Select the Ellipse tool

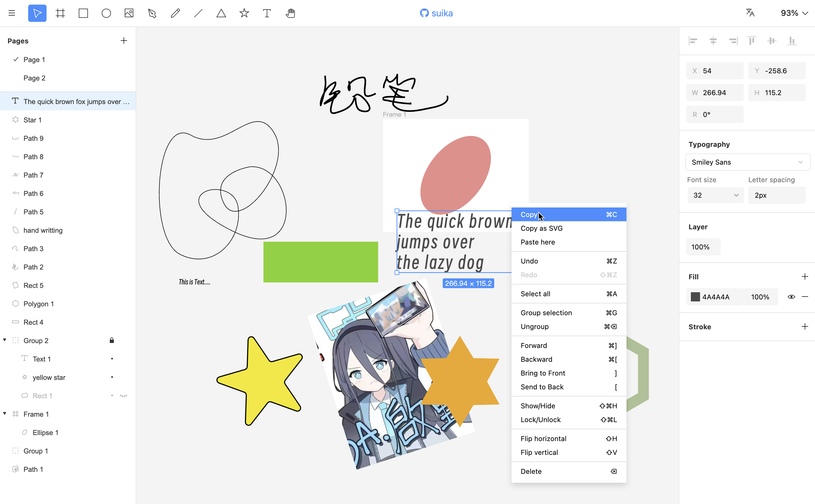point(106,13)
